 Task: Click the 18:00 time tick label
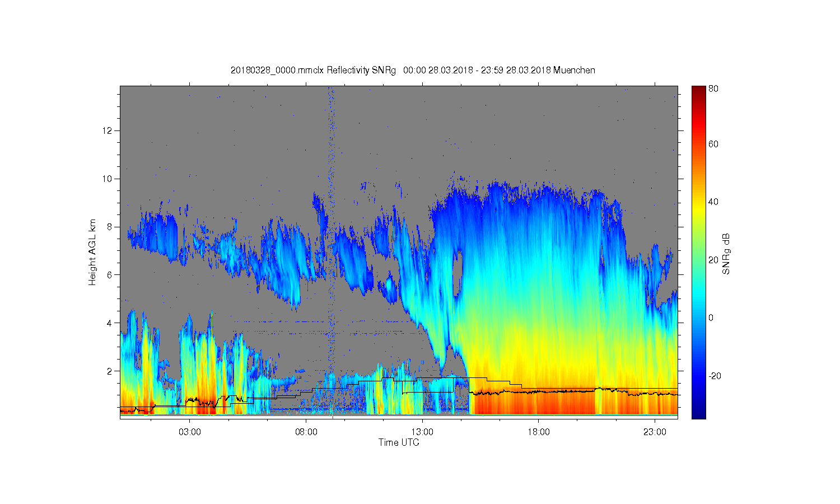click(539, 432)
